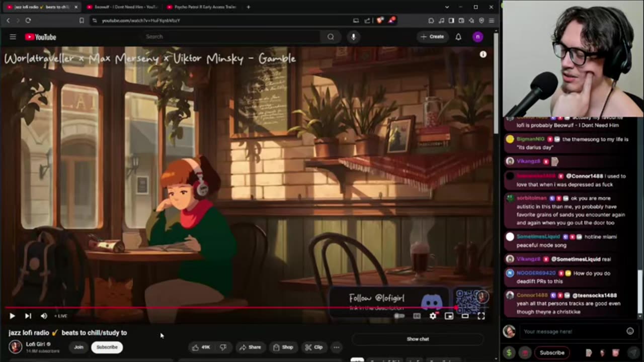The height and width of the screenshot is (362, 644).
Task: Open the tab search dropdown arrow
Action: coord(447,7)
